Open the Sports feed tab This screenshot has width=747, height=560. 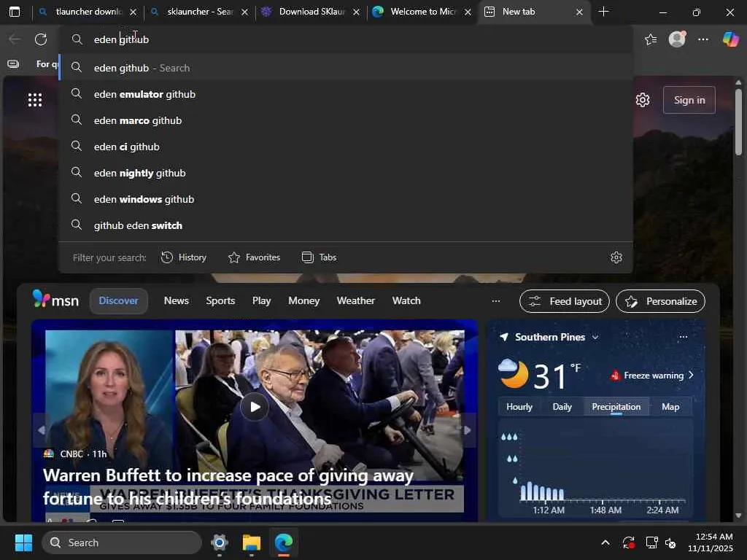[220, 301]
